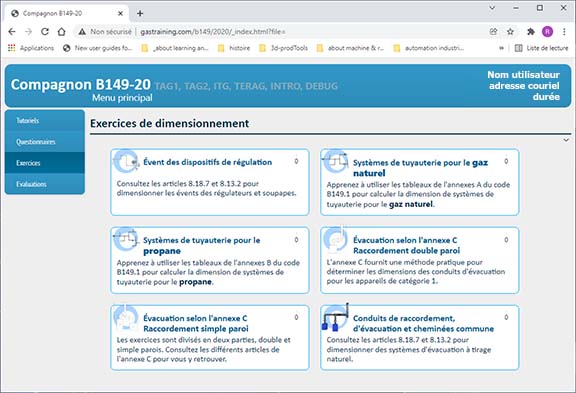Image resolution: width=576 pixels, height=393 pixels.
Task: Click the 'Non sécurisé' warning icon
Action: [x=82, y=32]
